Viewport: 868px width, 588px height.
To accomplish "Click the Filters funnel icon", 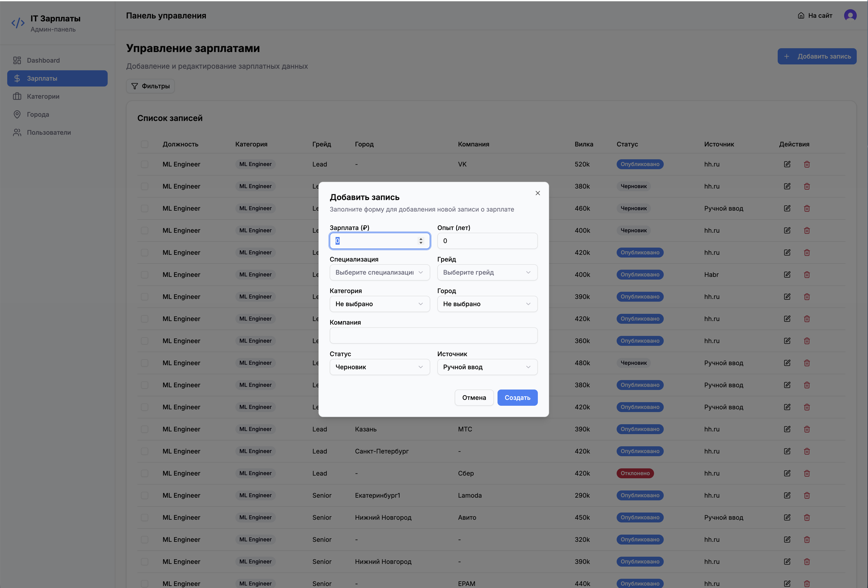I will point(135,86).
